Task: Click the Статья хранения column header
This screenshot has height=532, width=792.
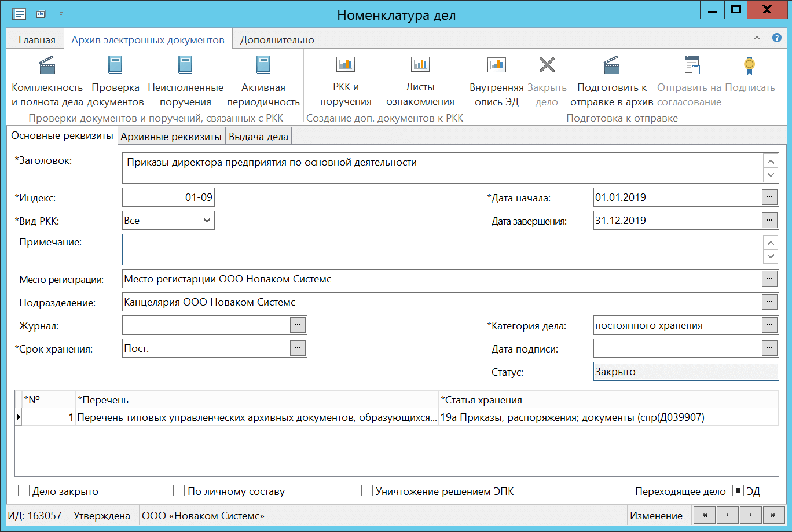Action: pos(608,399)
